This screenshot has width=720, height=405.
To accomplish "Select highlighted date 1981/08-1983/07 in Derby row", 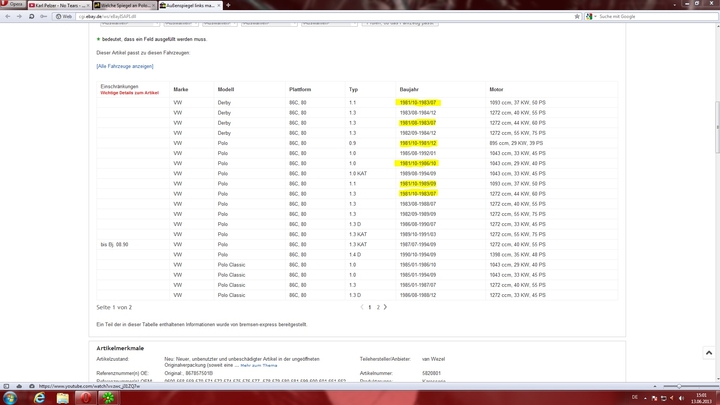I will (417, 123).
